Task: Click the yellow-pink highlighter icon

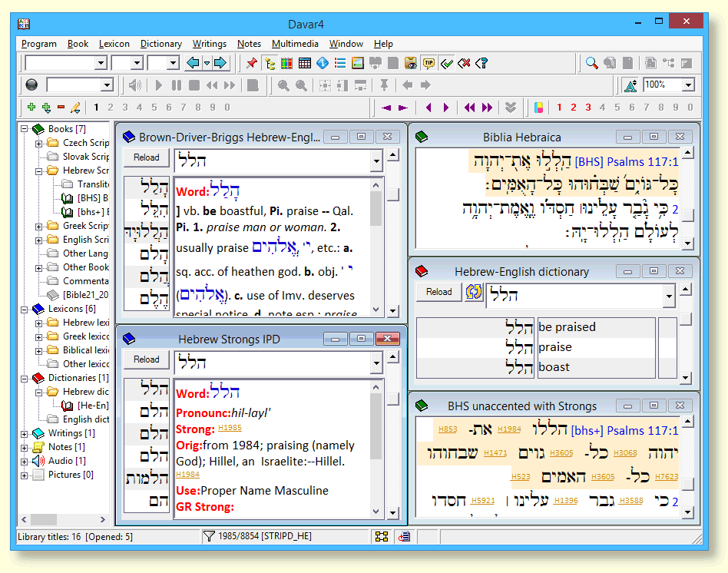Action: click(538, 108)
